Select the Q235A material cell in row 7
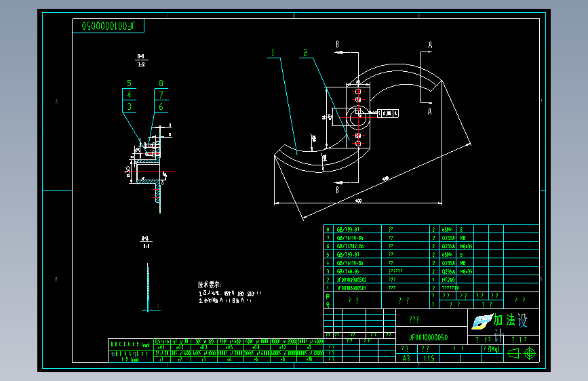Image resolution: width=588 pixels, height=381 pixels. (448, 238)
